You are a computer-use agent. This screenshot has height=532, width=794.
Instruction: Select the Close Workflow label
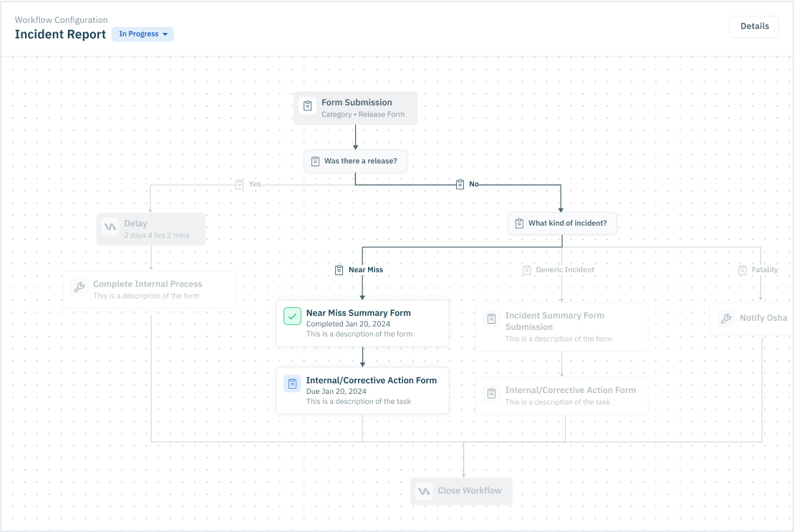(470, 490)
